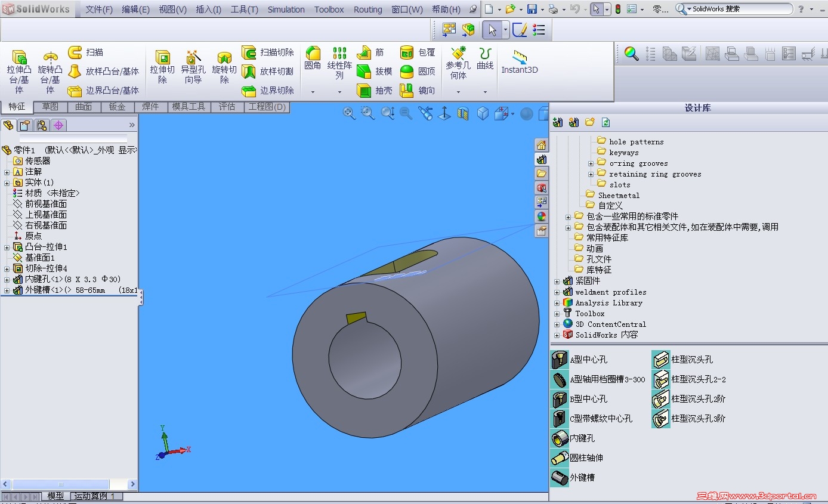This screenshot has width=828, height=504.
Task: Pick the 抽壳 shell tool
Action: tap(375, 91)
